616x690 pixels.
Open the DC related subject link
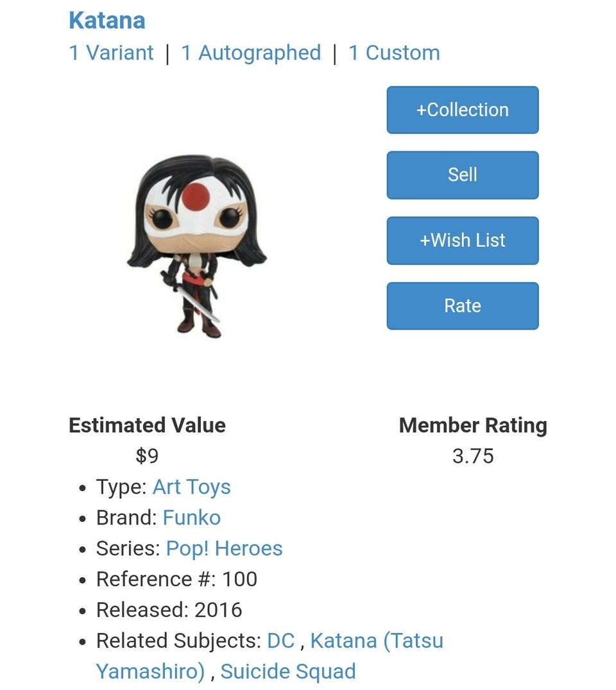tap(280, 641)
